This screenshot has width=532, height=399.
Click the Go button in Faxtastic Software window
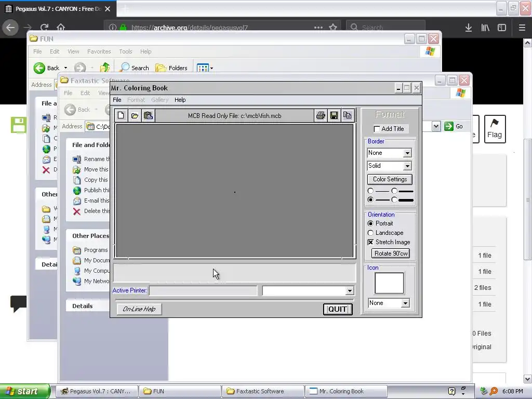454,126
